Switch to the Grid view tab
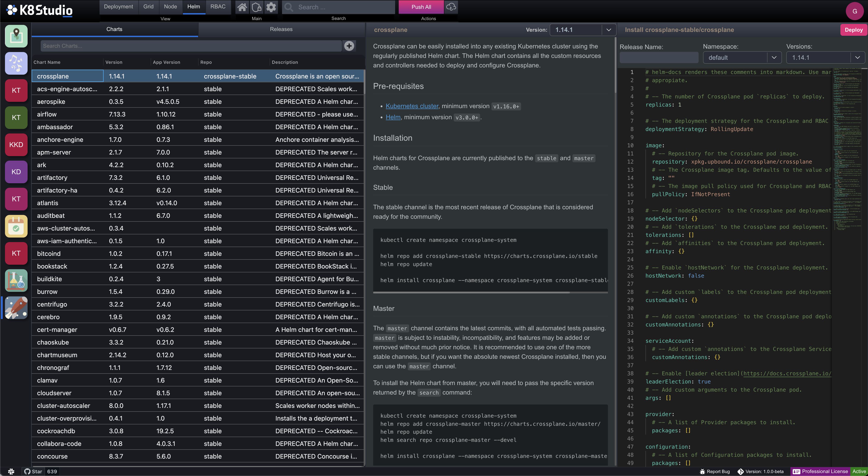The height and width of the screenshot is (476, 868). click(x=148, y=7)
